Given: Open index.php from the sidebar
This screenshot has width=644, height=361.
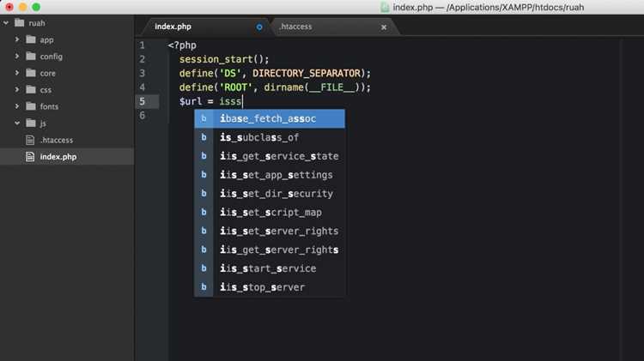Looking at the screenshot, I should [58, 157].
